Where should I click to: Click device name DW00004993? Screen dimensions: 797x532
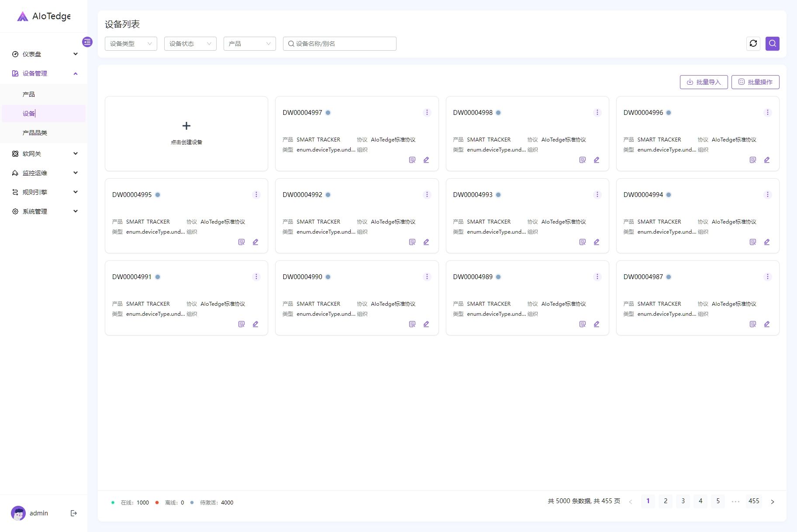click(473, 195)
